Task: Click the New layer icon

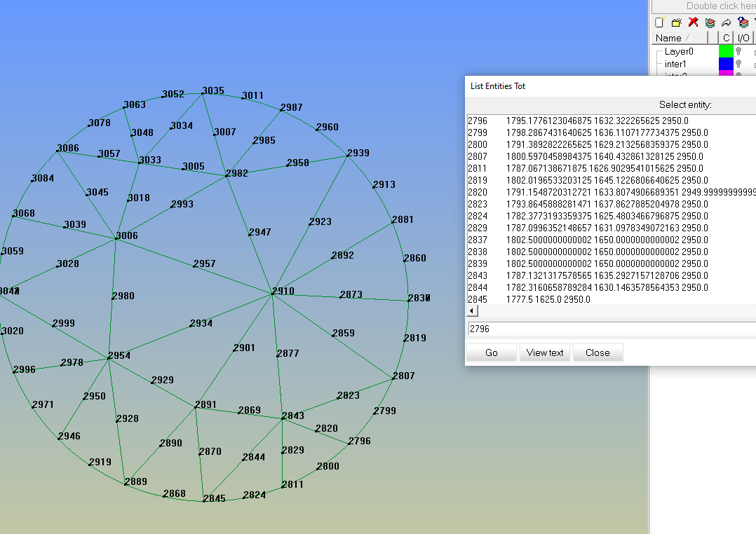Action: [659, 22]
